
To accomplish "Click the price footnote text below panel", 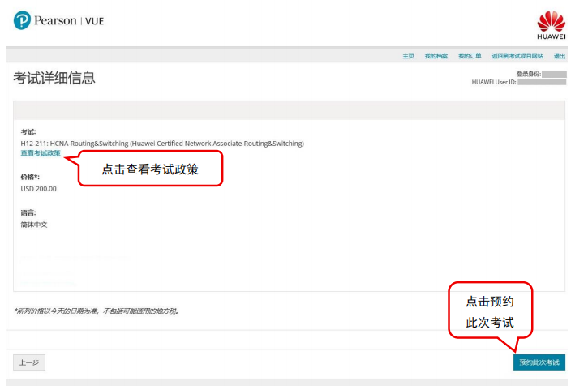I will pos(96,311).
